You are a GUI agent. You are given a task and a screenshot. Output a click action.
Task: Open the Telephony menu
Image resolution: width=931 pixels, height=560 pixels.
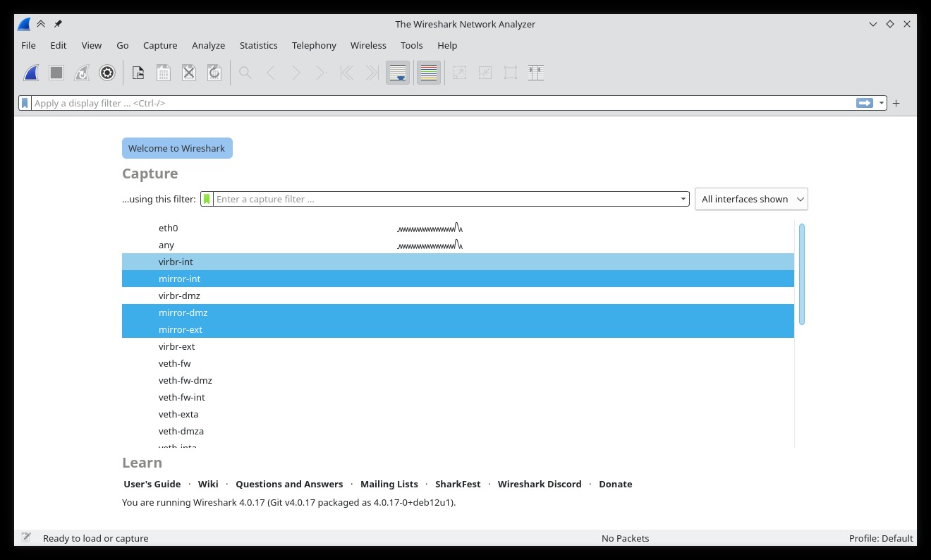pos(314,45)
